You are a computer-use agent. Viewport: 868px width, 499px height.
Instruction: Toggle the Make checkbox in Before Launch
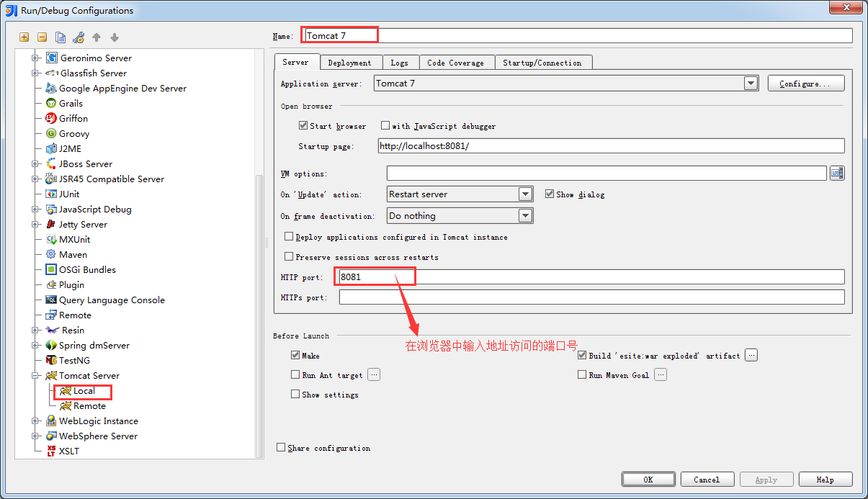(x=295, y=355)
